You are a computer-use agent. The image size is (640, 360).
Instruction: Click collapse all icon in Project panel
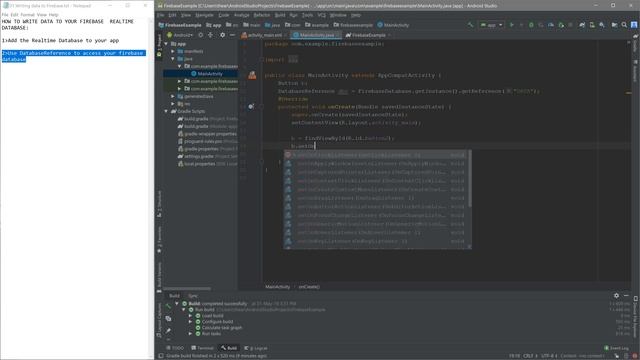[211, 35]
